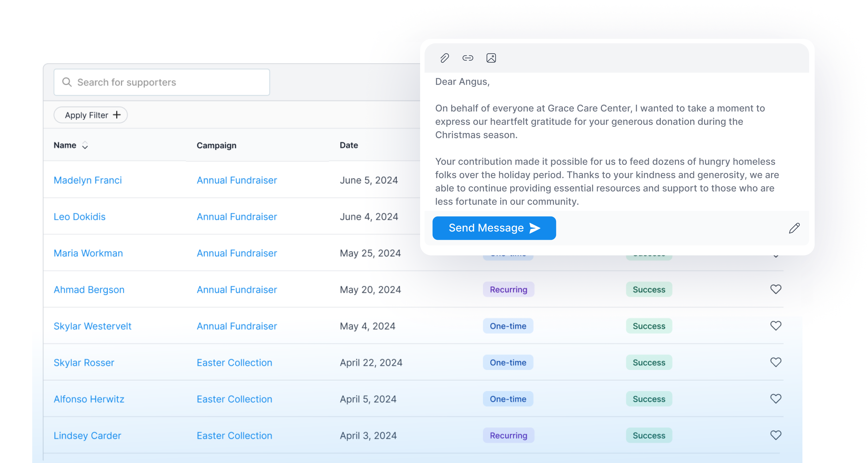Click the search magnifier icon
This screenshot has height=463, width=868.
pyautogui.click(x=67, y=82)
